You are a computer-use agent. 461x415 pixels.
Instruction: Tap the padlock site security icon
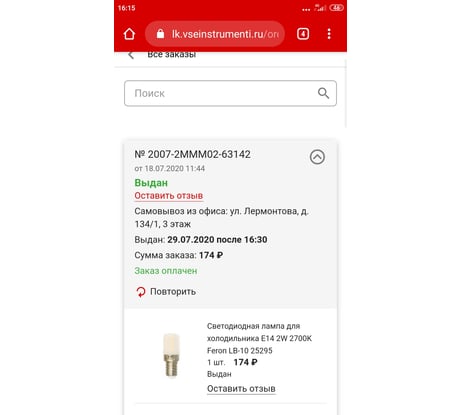[161, 34]
